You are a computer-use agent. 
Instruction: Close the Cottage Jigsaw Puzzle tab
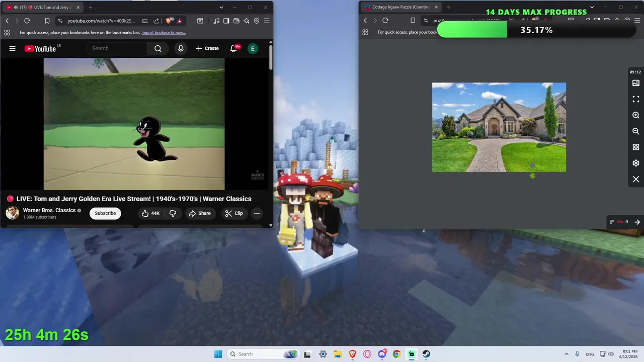[436, 7]
